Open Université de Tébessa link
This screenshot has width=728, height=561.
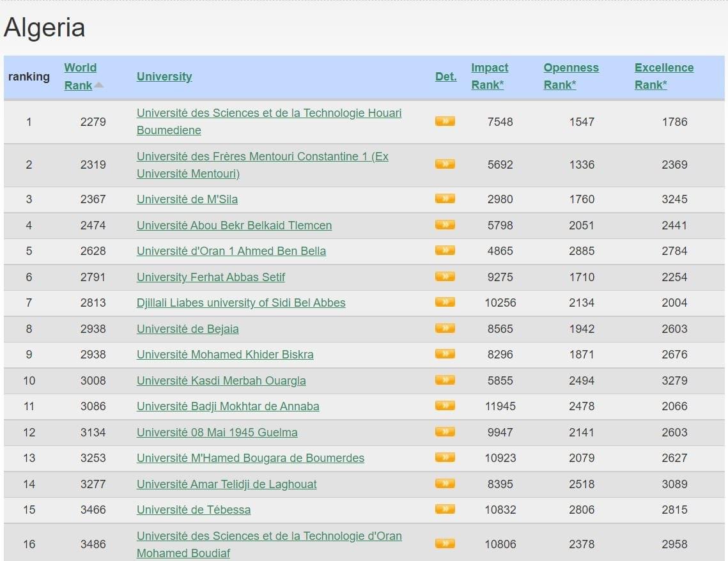click(x=194, y=509)
